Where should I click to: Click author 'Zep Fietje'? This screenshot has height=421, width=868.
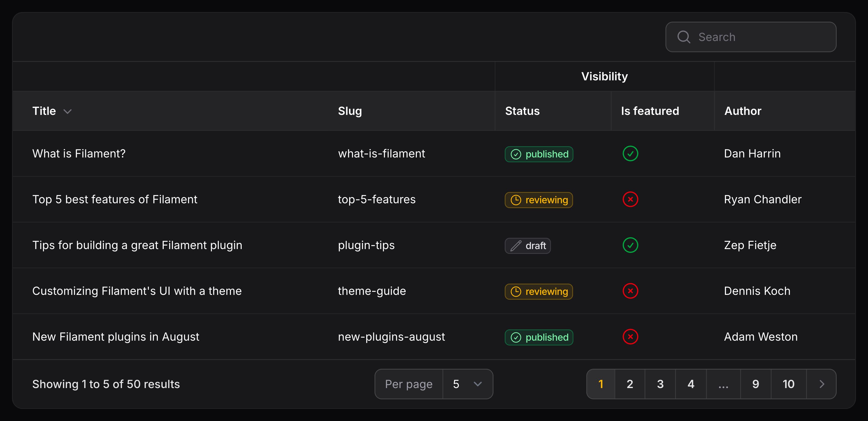[750, 245]
